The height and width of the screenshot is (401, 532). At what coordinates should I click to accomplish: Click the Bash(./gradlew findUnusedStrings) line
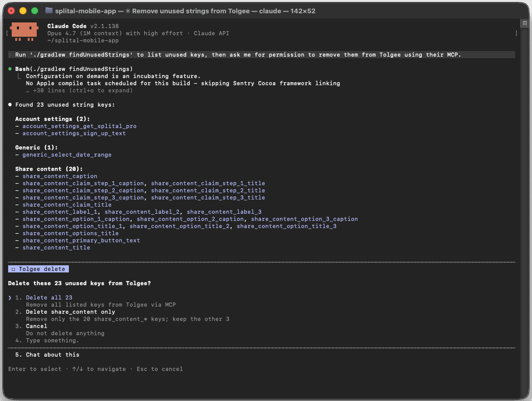pyautogui.click(x=73, y=69)
